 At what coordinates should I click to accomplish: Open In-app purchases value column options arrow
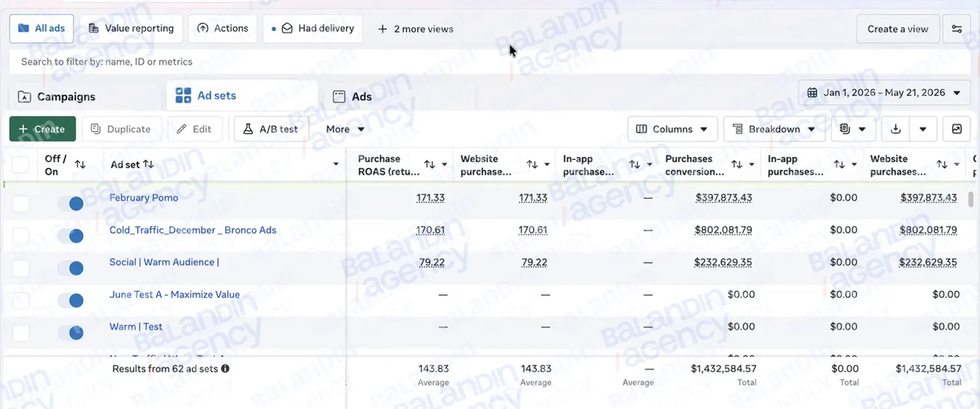854,164
